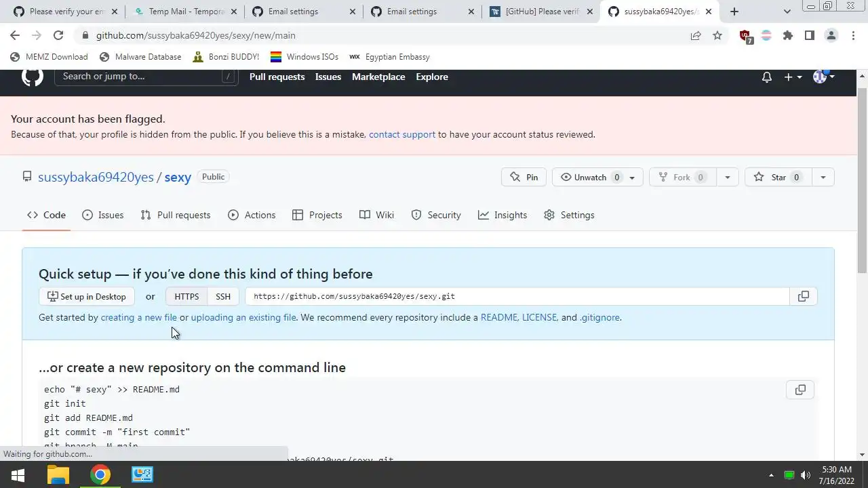868x488 pixels.
Task: Go to the Actions tab
Action: pyautogui.click(x=252, y=215)
